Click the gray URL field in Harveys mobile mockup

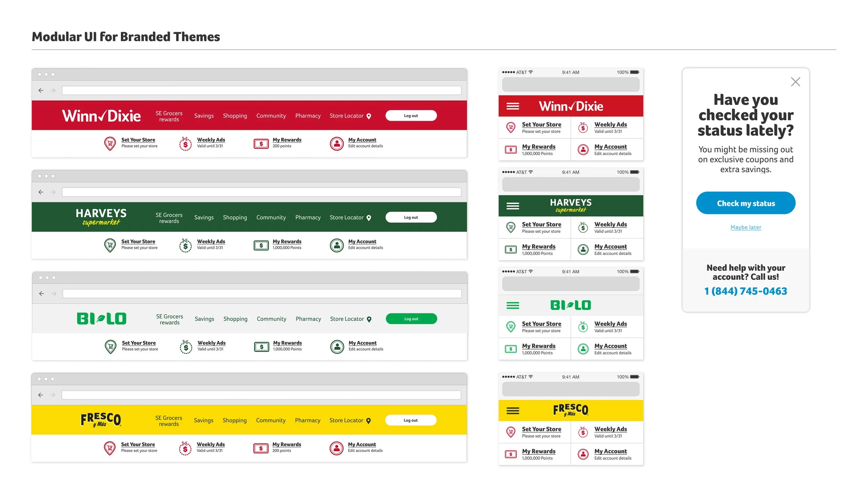click(571, 185)
